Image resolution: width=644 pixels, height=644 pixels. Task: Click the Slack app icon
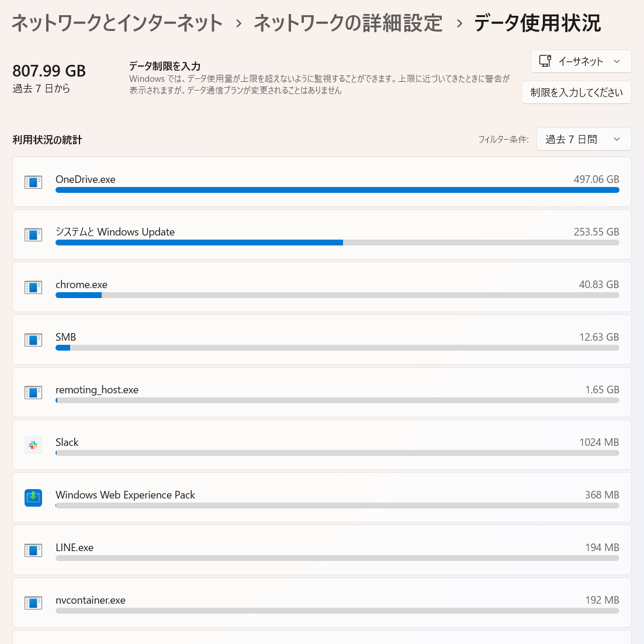tap(33, 445)
